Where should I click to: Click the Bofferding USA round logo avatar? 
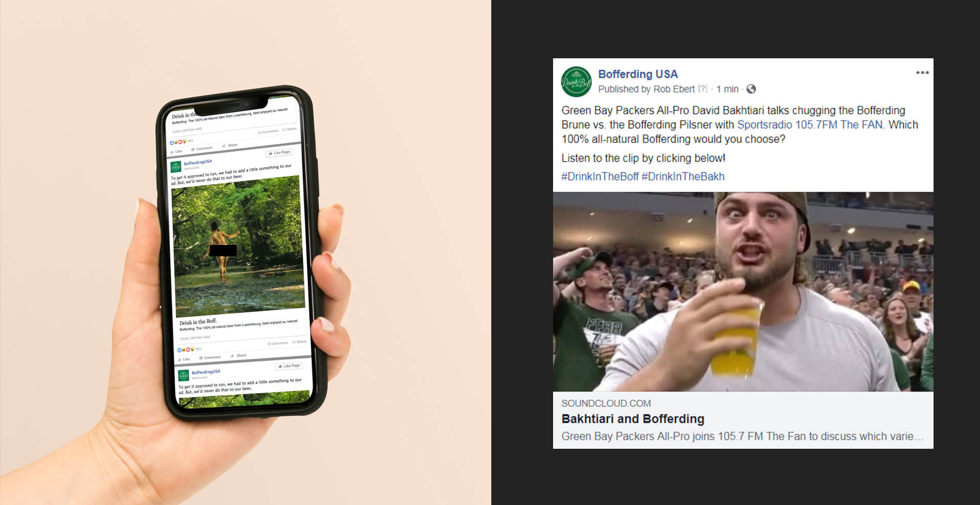576,82
